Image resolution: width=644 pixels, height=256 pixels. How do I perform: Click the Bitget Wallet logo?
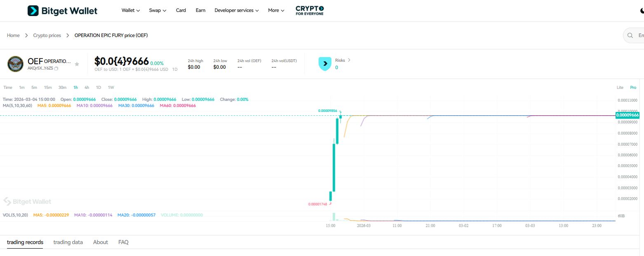click(62, 11)
